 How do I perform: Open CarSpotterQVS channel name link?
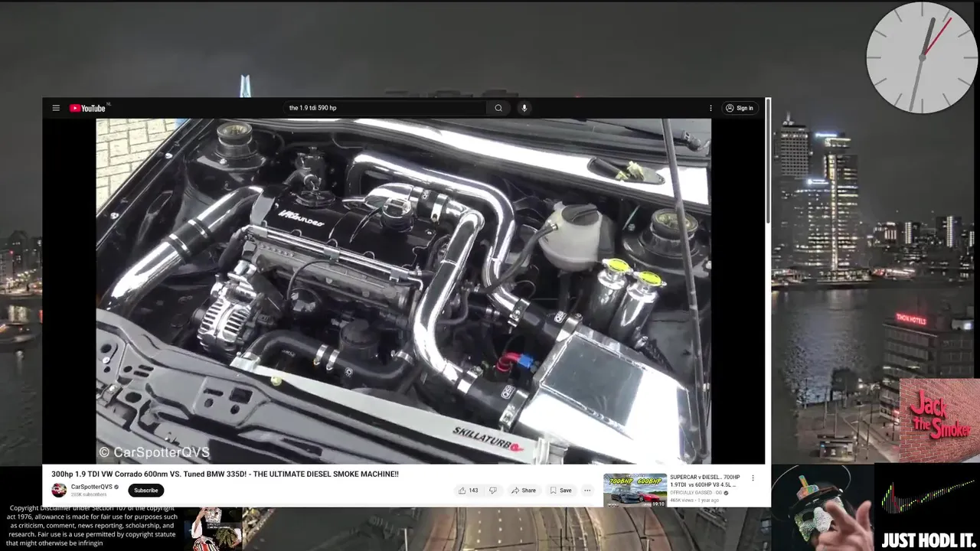click(x=91, y=487)
